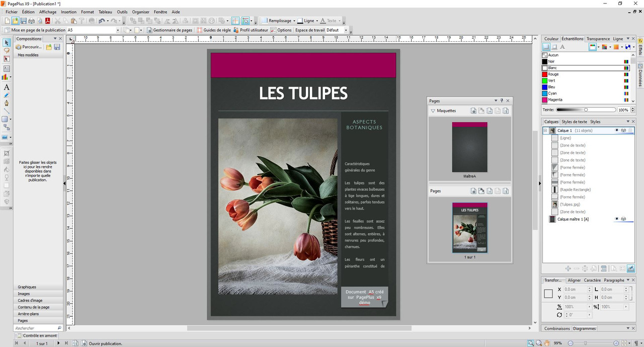Switch to the Diagrammes tab
Screen dimensions: 644x347
[x=584, y=328]
